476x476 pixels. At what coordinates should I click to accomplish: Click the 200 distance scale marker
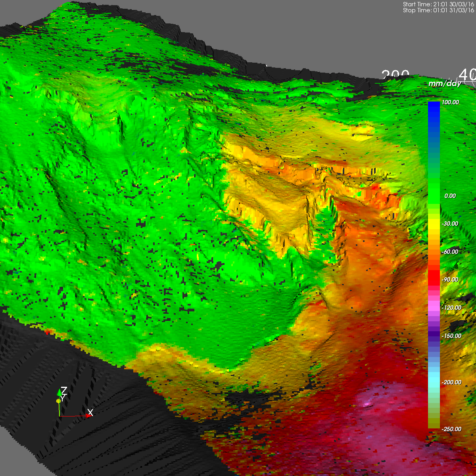395,75
